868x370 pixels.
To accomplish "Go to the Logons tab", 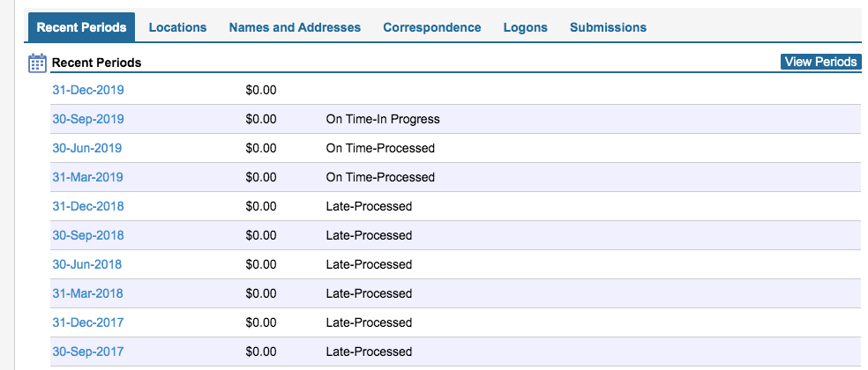I will click(526, 27).
